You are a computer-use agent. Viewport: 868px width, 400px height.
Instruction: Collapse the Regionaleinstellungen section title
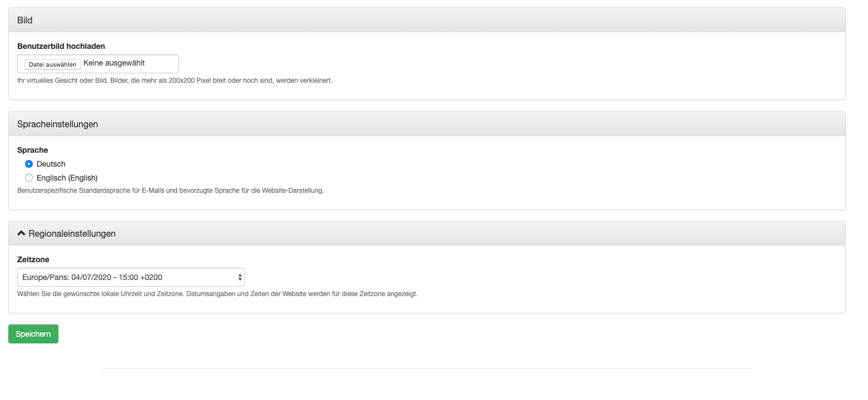pos(72,233)
